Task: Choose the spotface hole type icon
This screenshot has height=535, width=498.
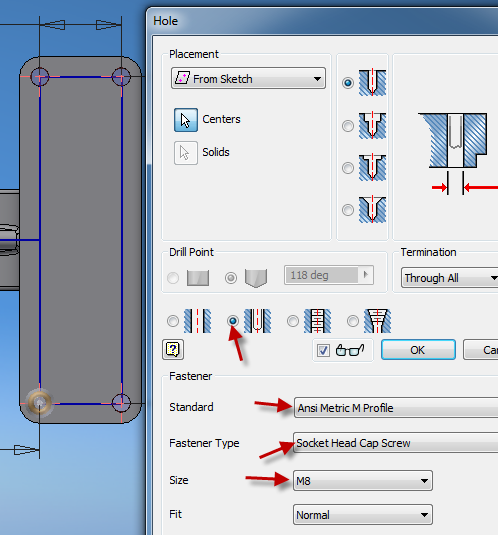Action: [x=372, y=168]
